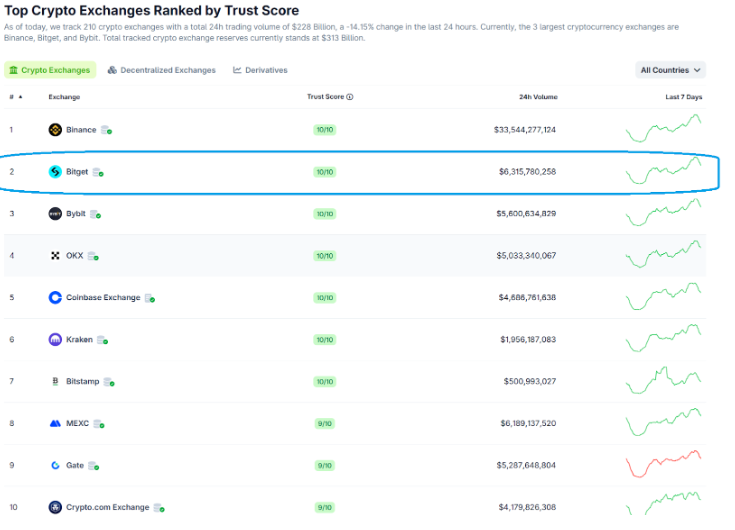Click the reserves badge next to Crypto.com Exchange
The image size is (735, 530).
(x=159, y=508)
